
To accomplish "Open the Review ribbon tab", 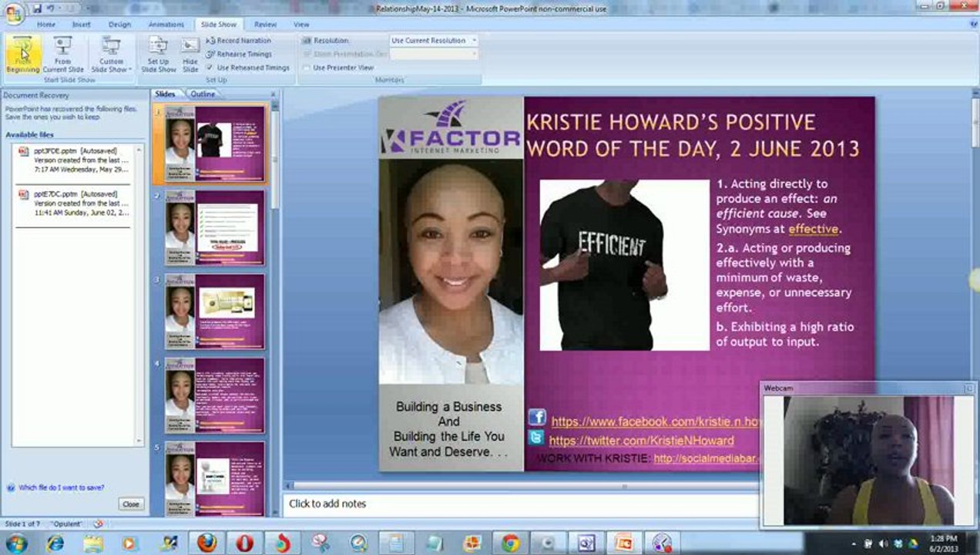I will click(x=265, y=25).
